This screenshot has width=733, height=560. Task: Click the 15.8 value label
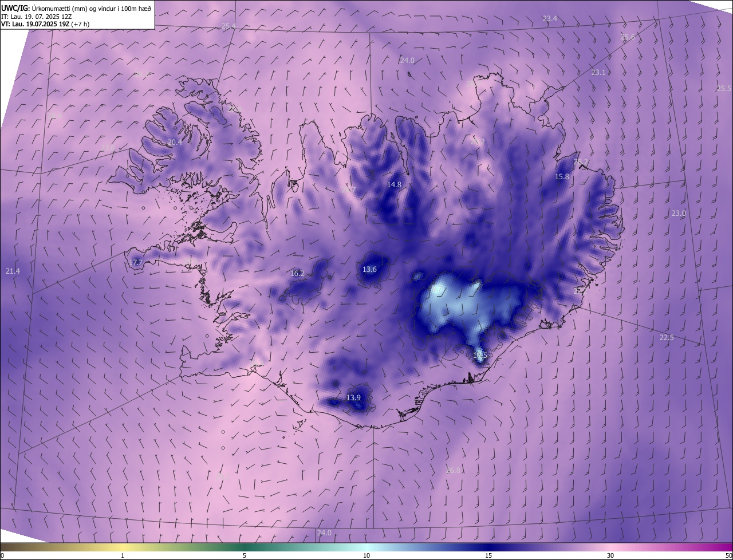(562, 177)
